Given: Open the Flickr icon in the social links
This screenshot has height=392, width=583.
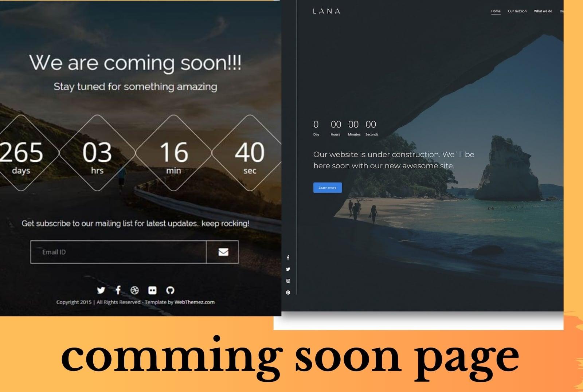Looking at the screenshot, I should pos(152,291).
